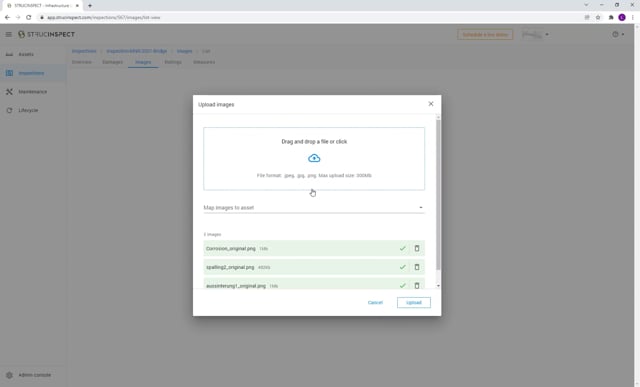Delete spalling2_original.png from the list
Viewport: 640px width, 387px height.
coord(417,267)
